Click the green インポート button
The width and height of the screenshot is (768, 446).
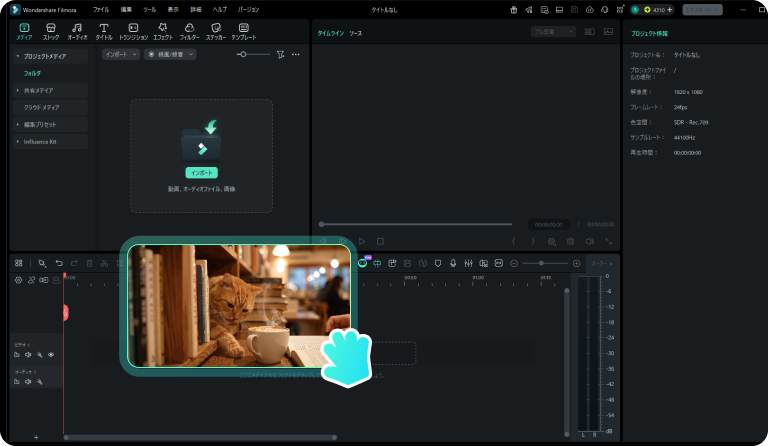tap(201, 173)
